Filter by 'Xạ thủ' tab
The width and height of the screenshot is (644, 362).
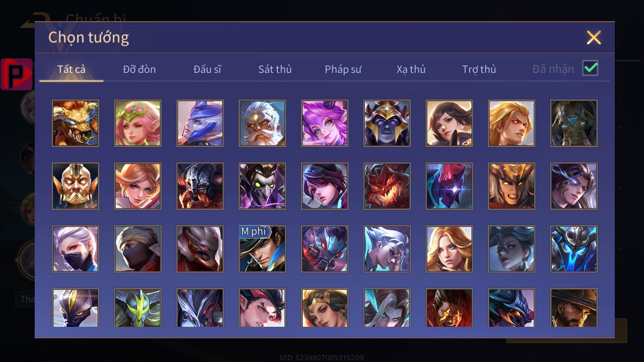411,69
